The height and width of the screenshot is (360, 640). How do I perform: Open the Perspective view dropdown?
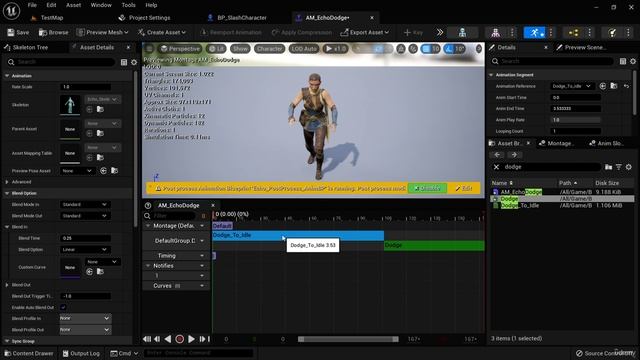[x=180, y=49]
